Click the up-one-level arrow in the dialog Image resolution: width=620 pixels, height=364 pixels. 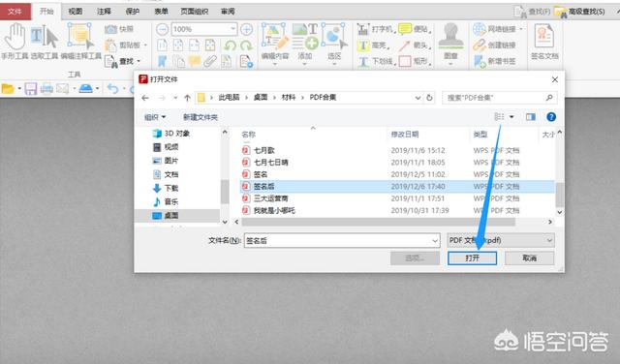(187, 98)
